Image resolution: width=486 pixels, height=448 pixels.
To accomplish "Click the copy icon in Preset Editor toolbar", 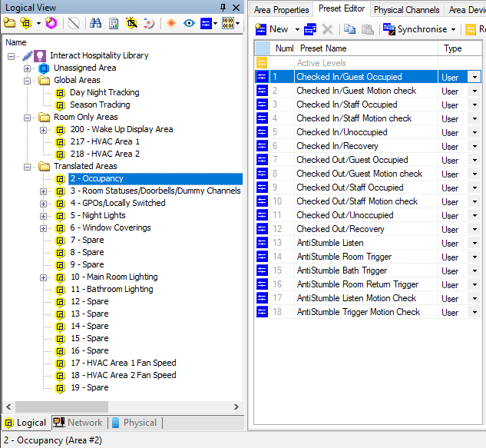I will (349, 29).
